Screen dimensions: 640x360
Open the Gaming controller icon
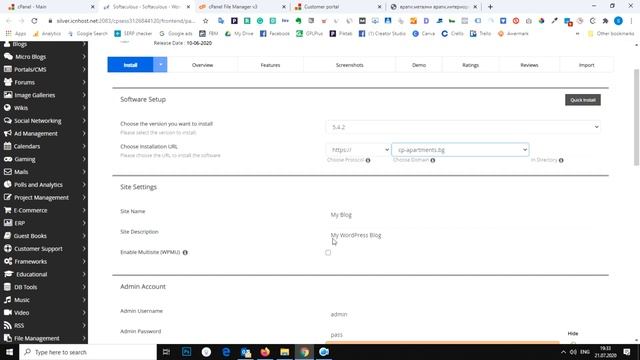8,159
